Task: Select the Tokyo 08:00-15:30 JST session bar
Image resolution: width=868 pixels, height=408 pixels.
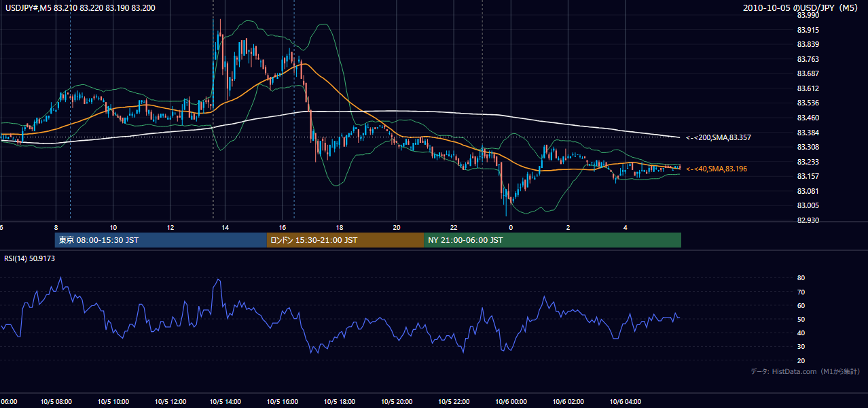Action: point(161,240)
